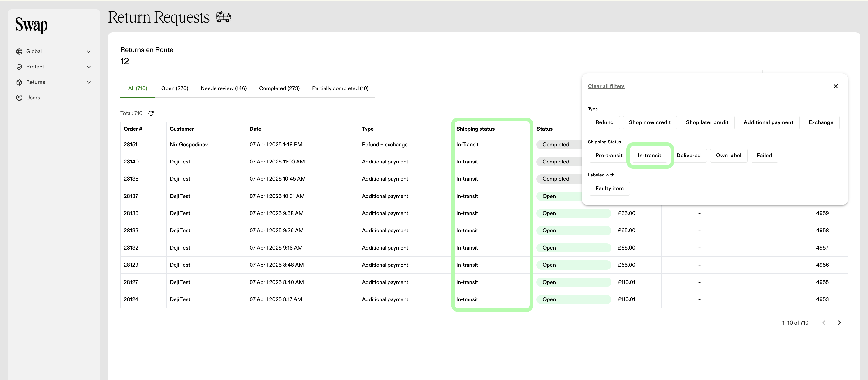
Task: Click Clear all filters link
Action: point(606,86)
